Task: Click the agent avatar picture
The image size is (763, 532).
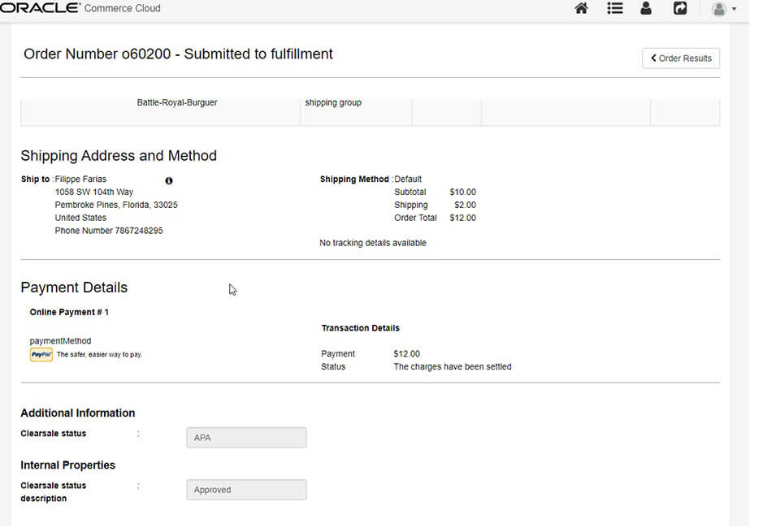Action: click(x=719, y=9)
